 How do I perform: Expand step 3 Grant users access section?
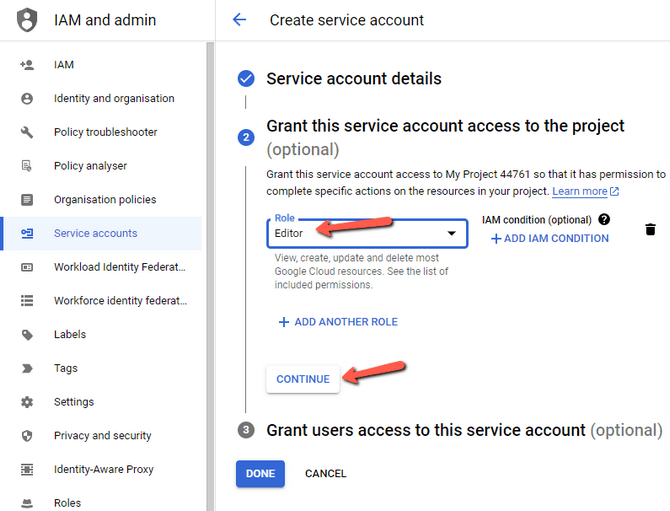[x=464, y=430]
